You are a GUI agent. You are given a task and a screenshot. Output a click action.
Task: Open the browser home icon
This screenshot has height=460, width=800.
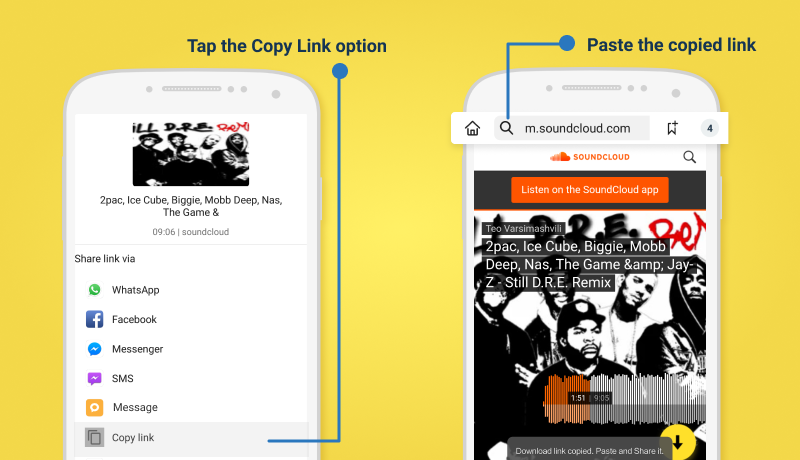[472, 128]
